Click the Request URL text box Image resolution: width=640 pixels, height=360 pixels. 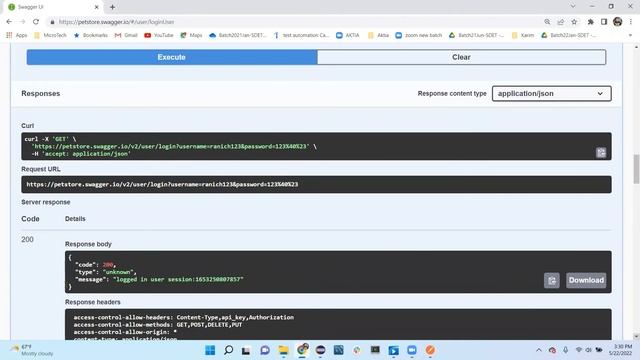coord(316,184)
